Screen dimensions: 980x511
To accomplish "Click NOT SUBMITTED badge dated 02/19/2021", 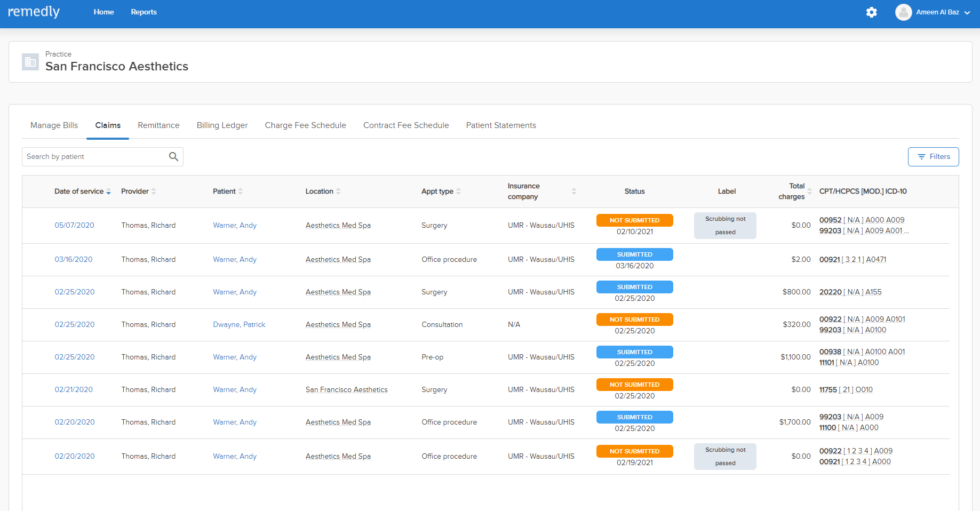I will (634, 451).
